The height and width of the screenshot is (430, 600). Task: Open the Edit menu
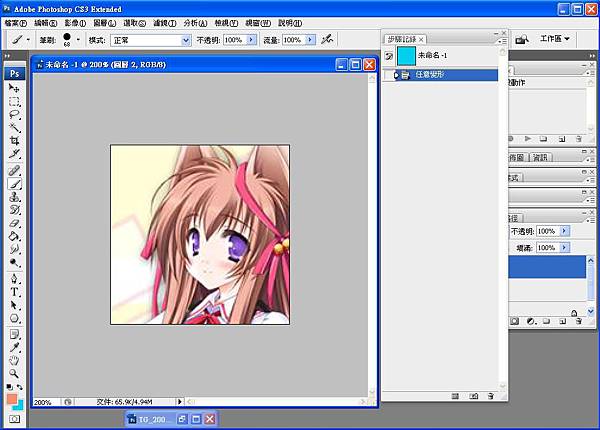pos(46,23)
